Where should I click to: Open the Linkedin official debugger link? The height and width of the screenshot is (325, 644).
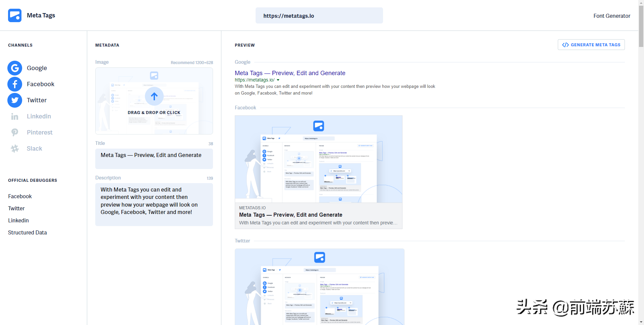18,220
